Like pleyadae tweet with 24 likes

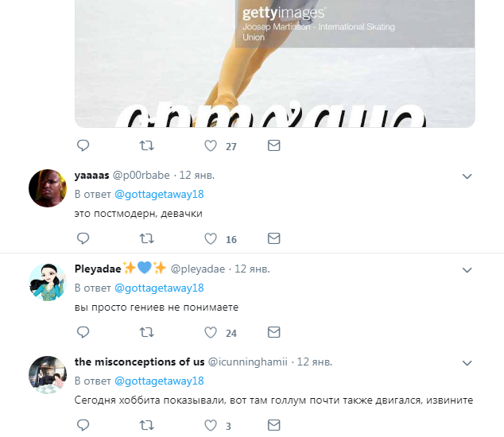click(x=211, y=332)
